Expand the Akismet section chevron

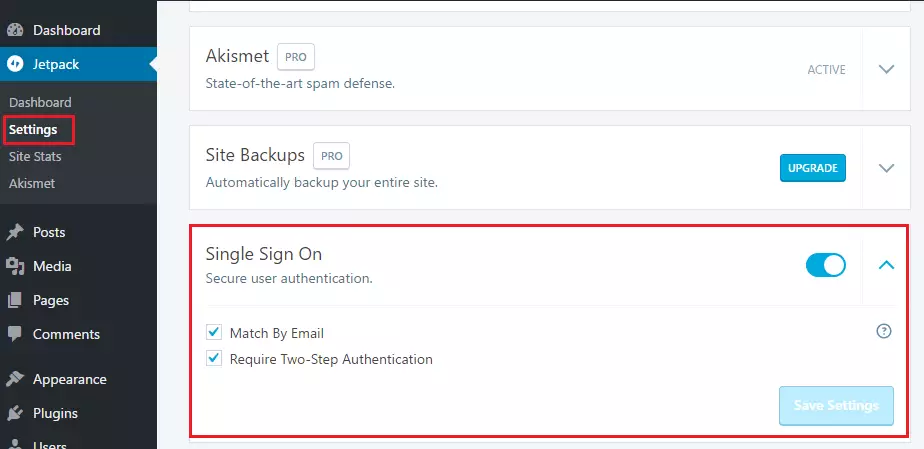(x=886, y=69)
